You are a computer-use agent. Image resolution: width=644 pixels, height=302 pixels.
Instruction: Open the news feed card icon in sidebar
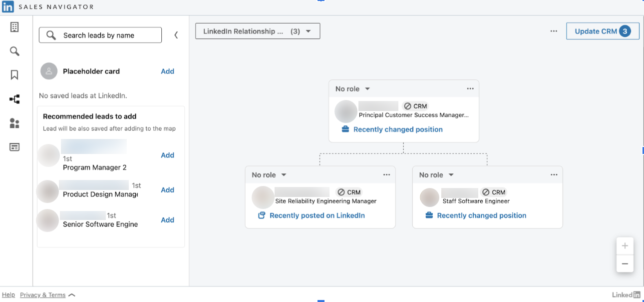(14, 147)
